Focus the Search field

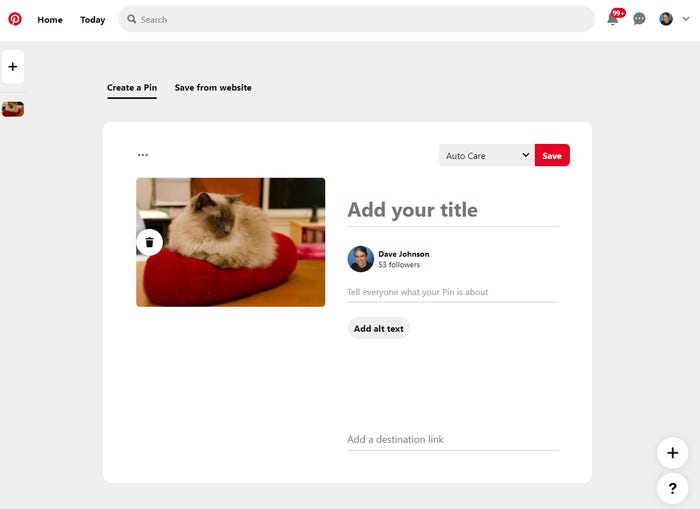tap(356, 19)
